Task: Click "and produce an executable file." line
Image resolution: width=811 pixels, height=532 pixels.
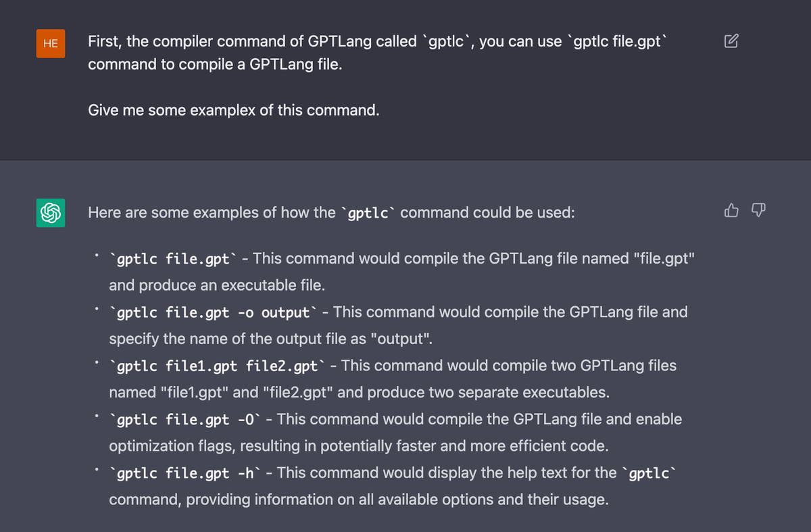Action: tap(217, 285)
